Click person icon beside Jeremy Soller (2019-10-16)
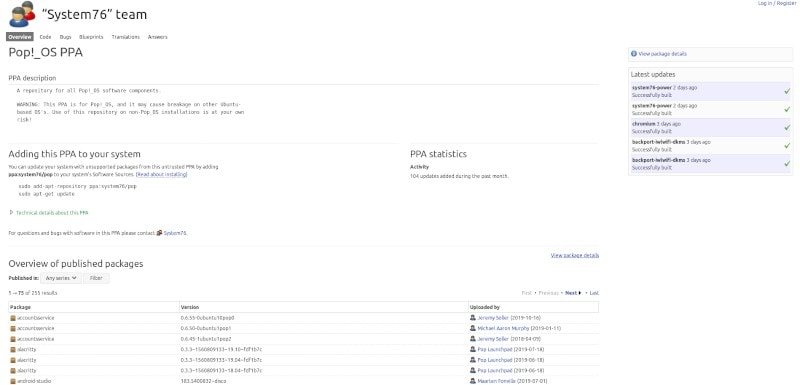Screen dimensions: 800x385 (473, 318)
